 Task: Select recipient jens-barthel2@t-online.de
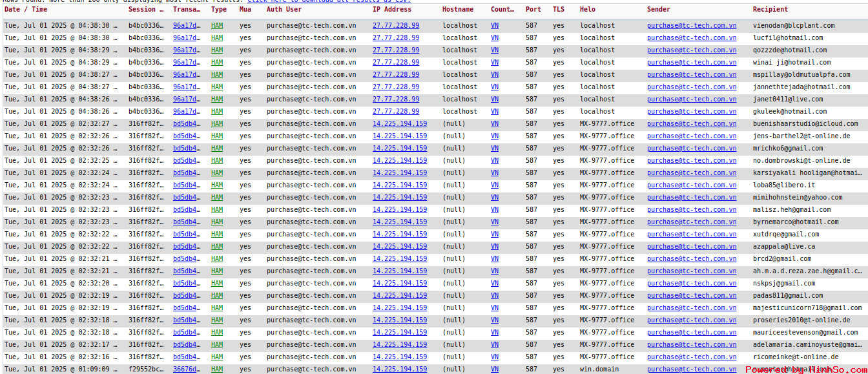pos(801,136)
